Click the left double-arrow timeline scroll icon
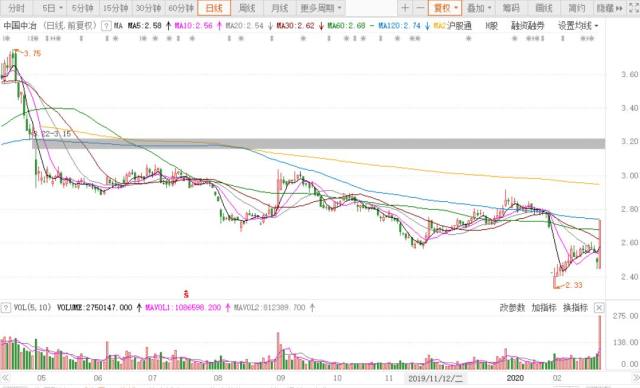 tap(5, 378)
